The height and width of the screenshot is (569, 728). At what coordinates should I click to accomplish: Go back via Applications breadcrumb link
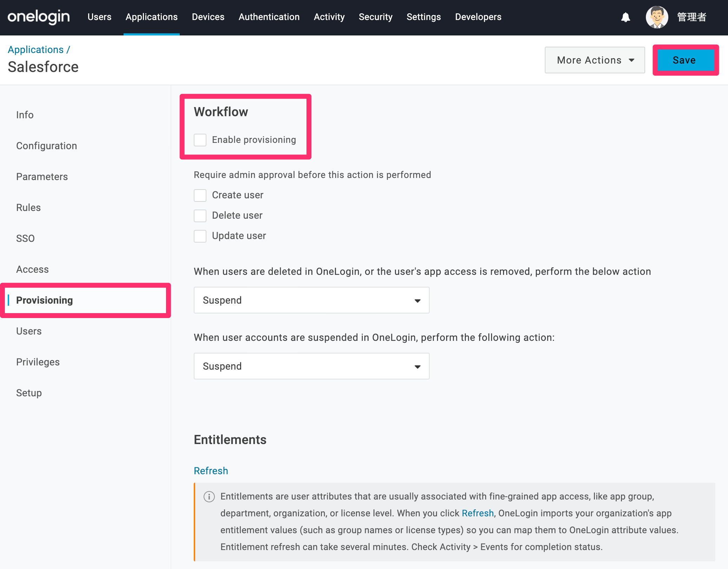click(35, 49)
